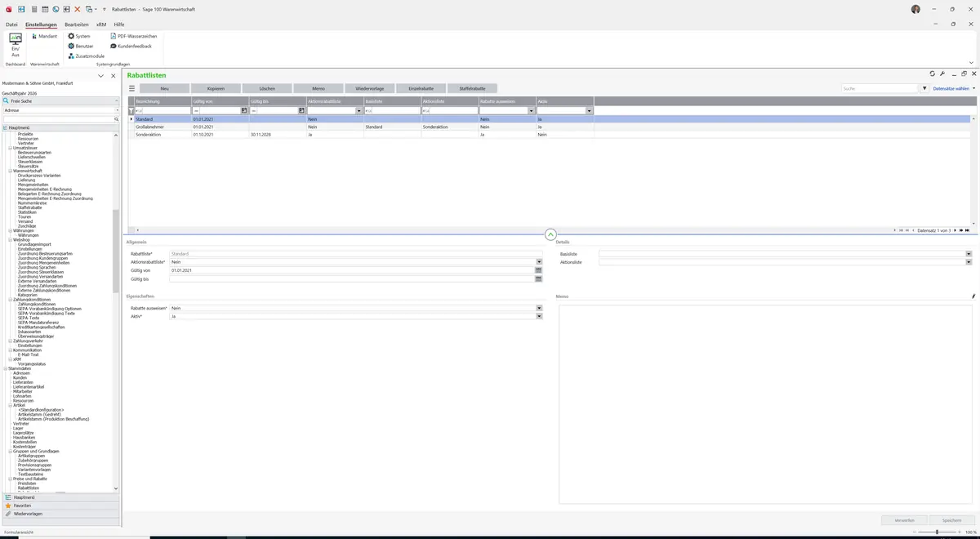The width and height of the screenshot is (980, 539).
Task: Click the Sage application logo icon
Action: 8,9
